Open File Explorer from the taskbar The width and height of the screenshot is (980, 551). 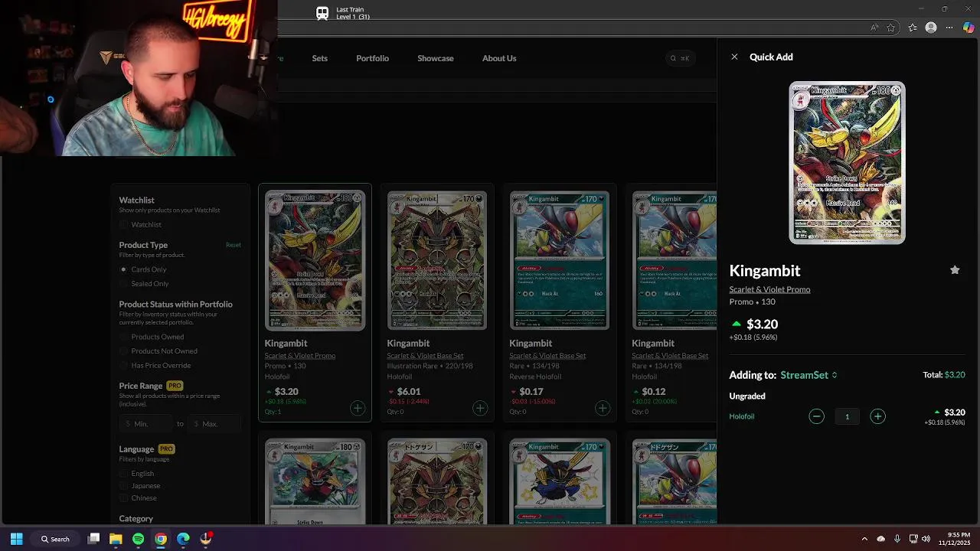pyautogui.click(x=116, y=539)
